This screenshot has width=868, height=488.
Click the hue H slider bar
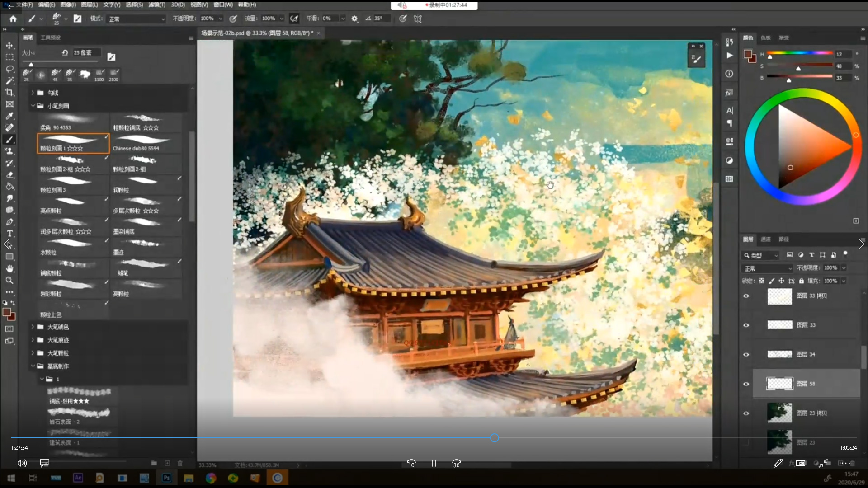click(800, 53)
